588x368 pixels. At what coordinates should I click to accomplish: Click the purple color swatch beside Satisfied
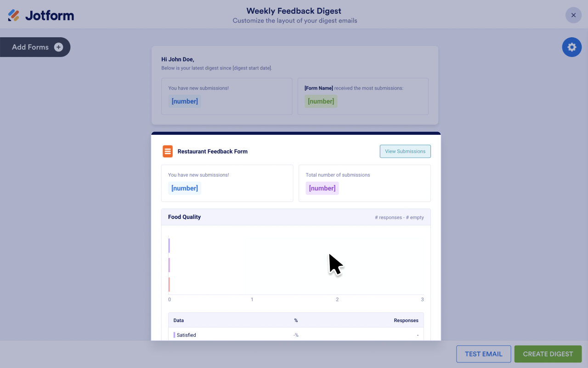pyautogui.click(x=174, y=335)
